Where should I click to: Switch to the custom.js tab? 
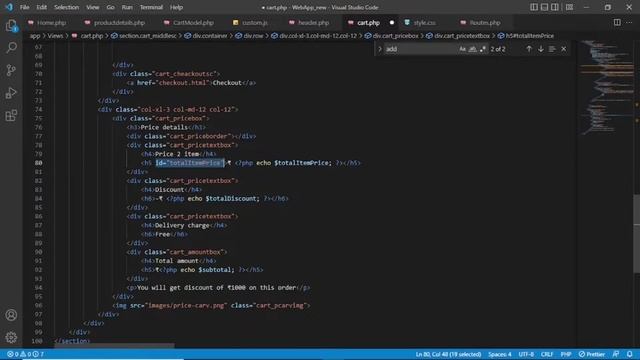[254, 23]
